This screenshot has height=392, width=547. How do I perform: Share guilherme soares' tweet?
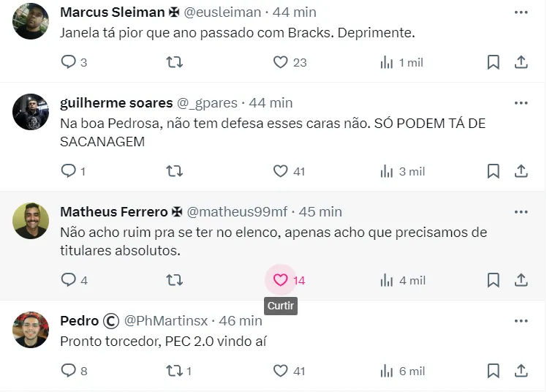click(521, 171)
